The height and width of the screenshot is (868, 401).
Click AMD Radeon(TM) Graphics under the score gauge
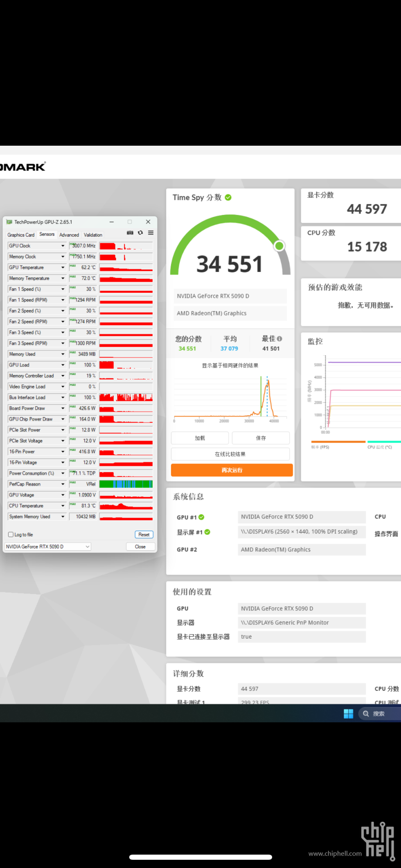click(230, 313)
